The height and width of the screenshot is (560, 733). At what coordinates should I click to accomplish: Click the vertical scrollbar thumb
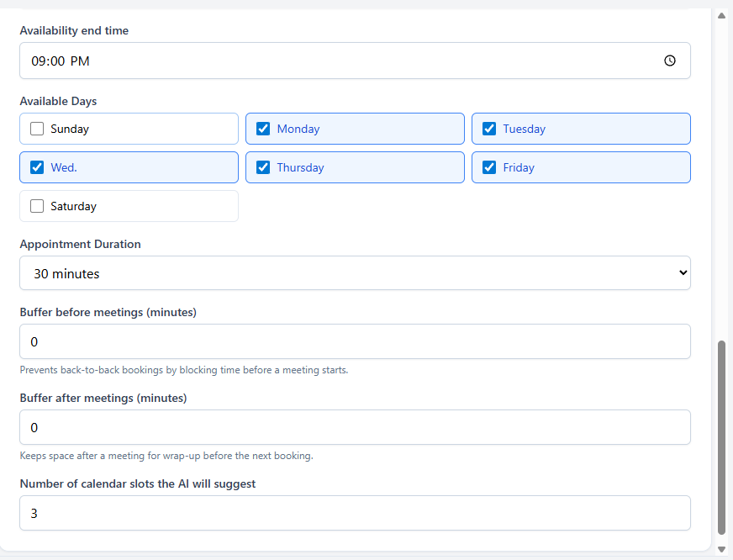pyautogui.click(x=721, y=437)
